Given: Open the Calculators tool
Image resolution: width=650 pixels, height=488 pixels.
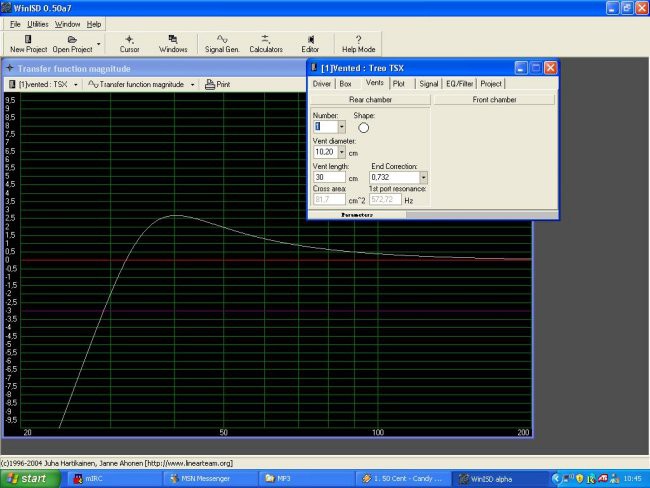Looking at the screenshot, I should 266,44.
